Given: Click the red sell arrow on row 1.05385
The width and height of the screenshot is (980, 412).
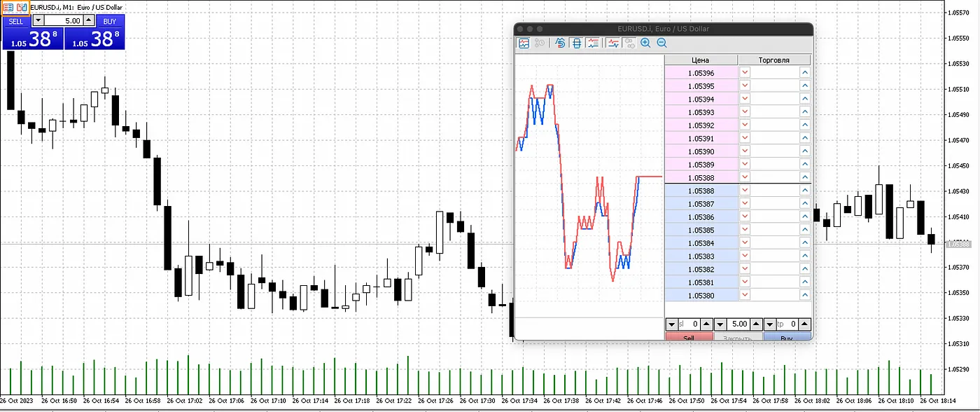Looking at the screenshot, I should pyautogui.click(x=745, y=230).
